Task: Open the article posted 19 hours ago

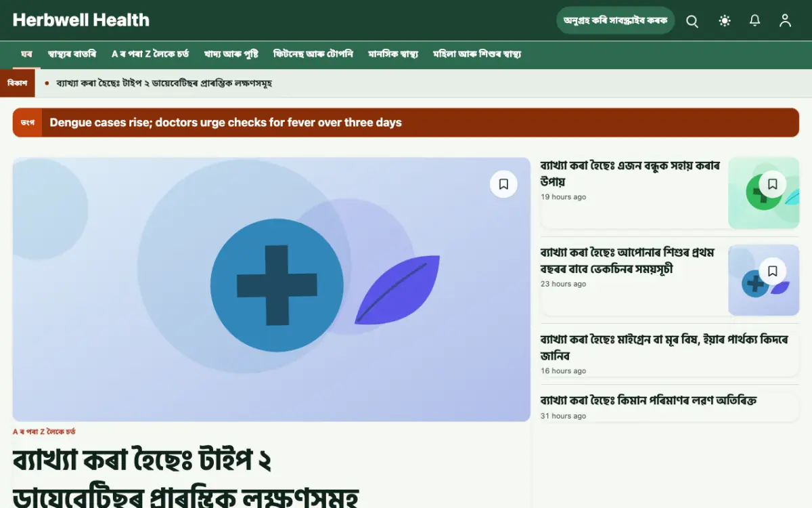Action: tap(630, 173)
